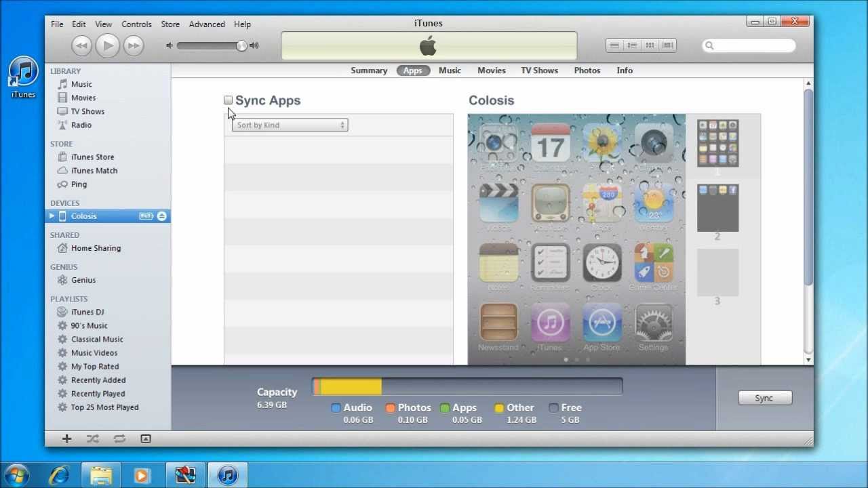The height and width of the screenshot is (488, 868).
Task: Open iTunes shortcut on the desktop
Action: coord(23,77)
